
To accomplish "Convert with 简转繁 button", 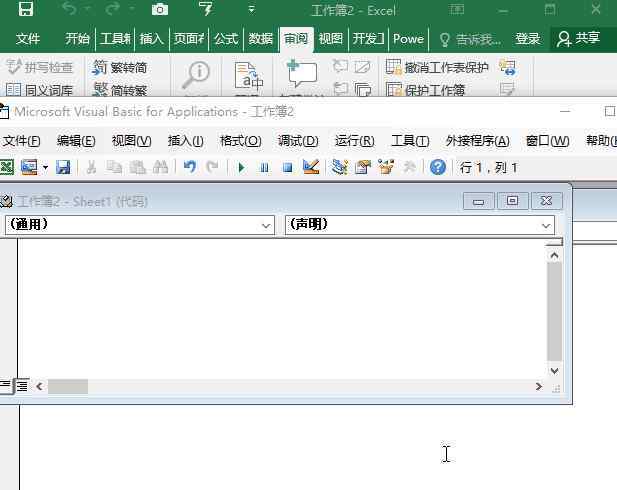I will coord(120,90).
